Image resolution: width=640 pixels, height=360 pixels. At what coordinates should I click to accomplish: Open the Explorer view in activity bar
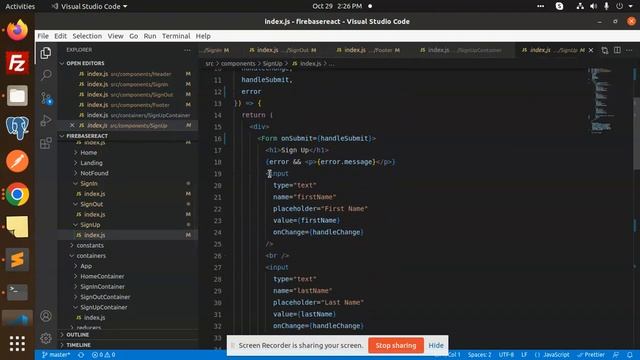(46, 53)
